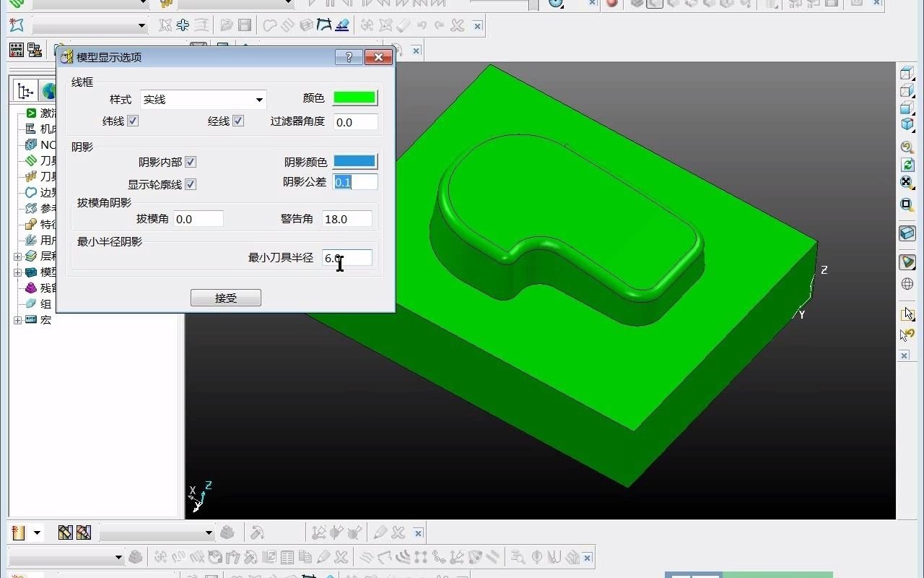Open the globe browser tab
Image resolution: width=924 pixels, height=578 pixels.
pos(48,91)
